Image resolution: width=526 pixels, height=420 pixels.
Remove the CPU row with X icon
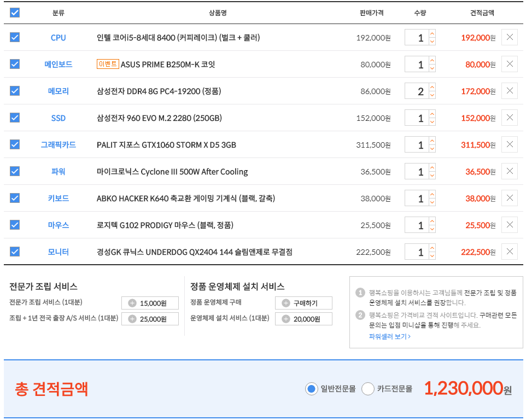click(x=509, y=37)
